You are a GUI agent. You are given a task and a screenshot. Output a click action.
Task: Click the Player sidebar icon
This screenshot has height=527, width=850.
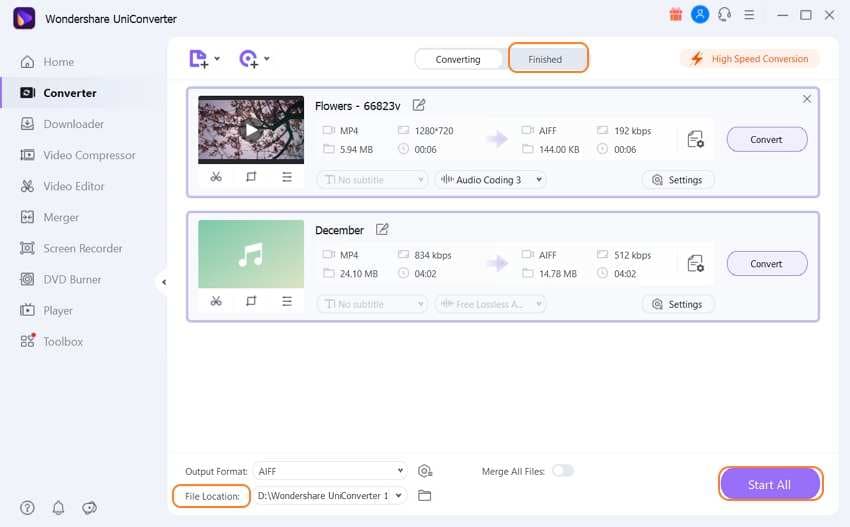[27, 311]
